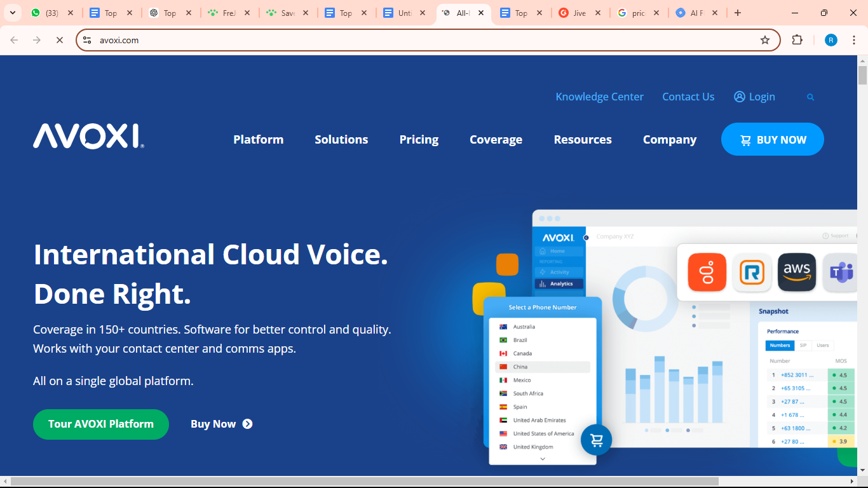The image size is (868, 488).
Task: Bookmark the page with the star icon
Action: [x=764, y=39]
